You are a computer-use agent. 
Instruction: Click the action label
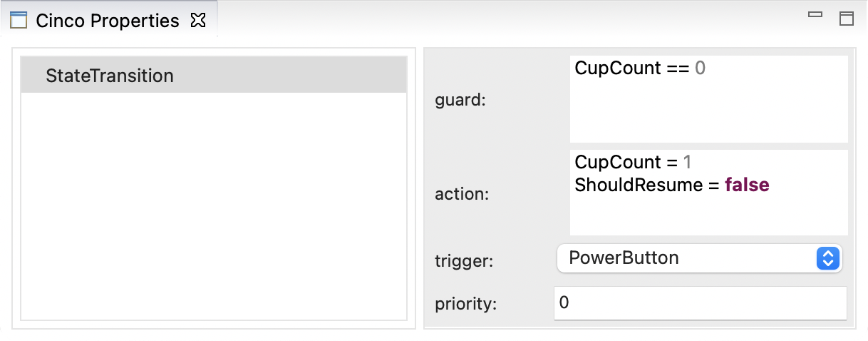(x=462, y=193)
